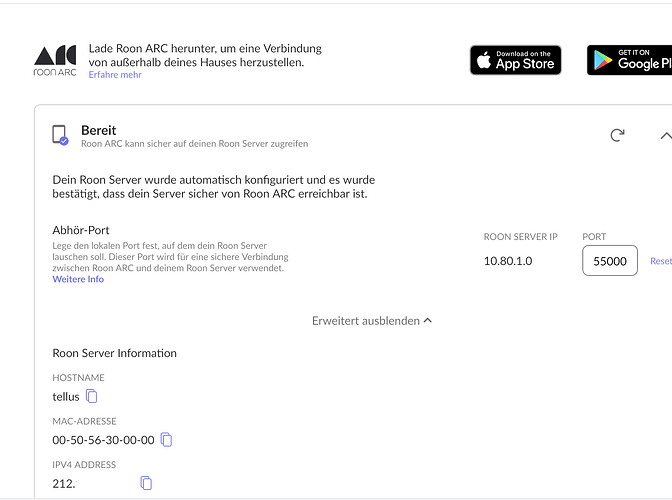Open the Erfahre mehr link
The height and width of the screenshot is (500, 672).
point(114,75)
